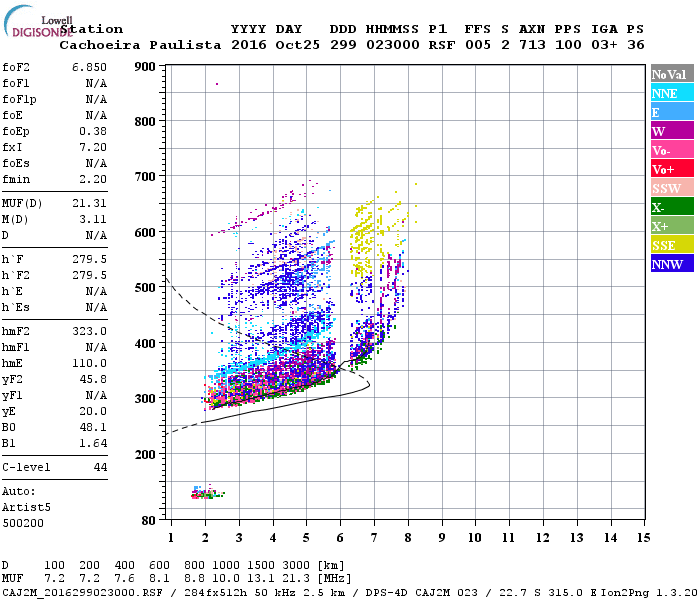Click the Lowell Digisonde logo
The height and width of the screenshot is (600, 700).
coord(38,21)
